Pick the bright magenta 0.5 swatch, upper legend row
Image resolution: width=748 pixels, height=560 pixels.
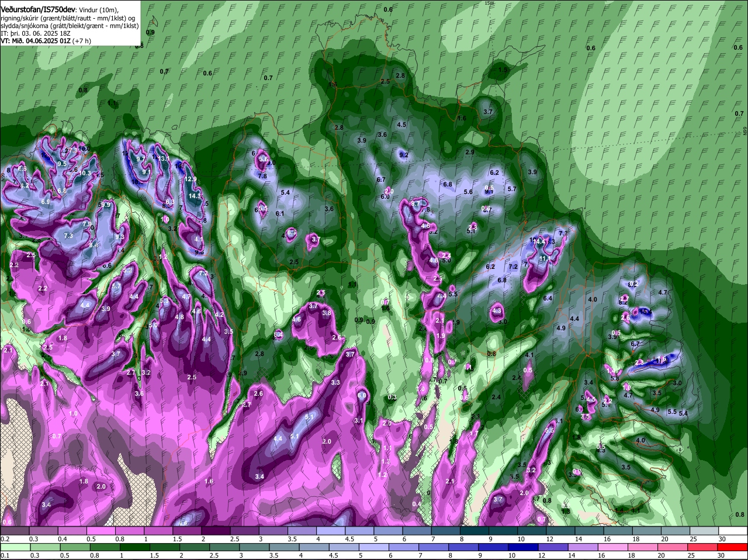[101, 530]
